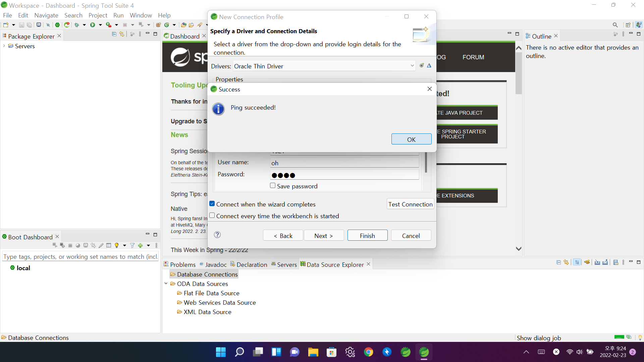Image resolution: width=644 pixels, height=362 pixels.
Task: Collapse the ODA Data Sources folder
Action: pos(166,284)
